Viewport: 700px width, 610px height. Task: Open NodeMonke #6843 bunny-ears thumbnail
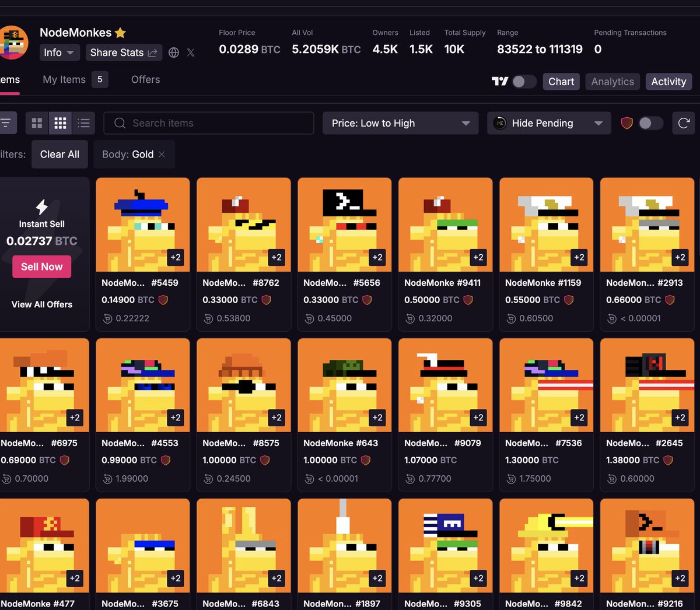244,545
